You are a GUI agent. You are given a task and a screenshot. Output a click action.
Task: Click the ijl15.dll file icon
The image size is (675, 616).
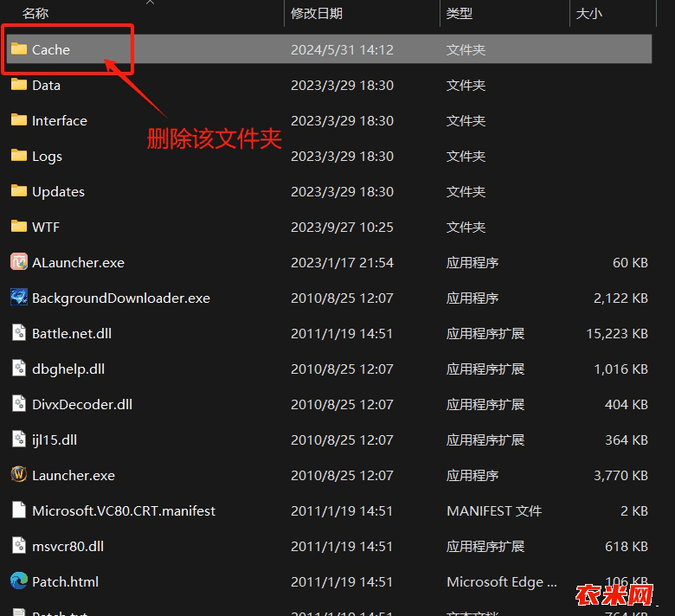click(18, 440)
